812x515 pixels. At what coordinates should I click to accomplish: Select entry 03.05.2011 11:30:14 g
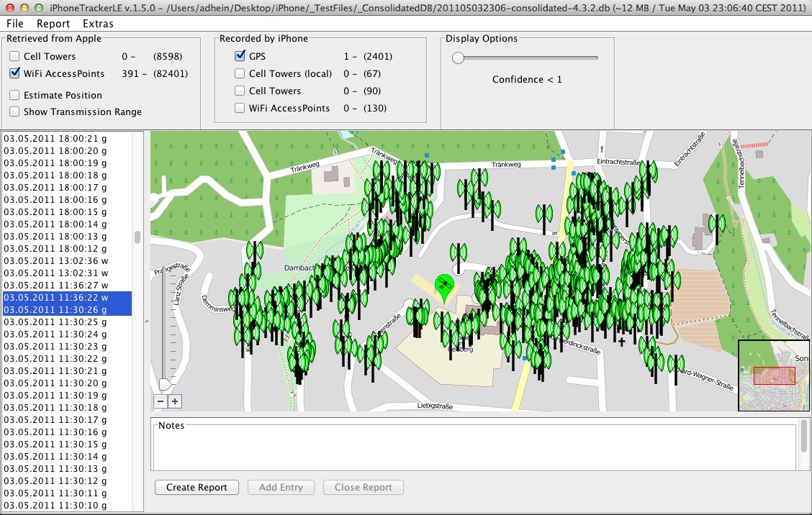(x=68, y=457)
